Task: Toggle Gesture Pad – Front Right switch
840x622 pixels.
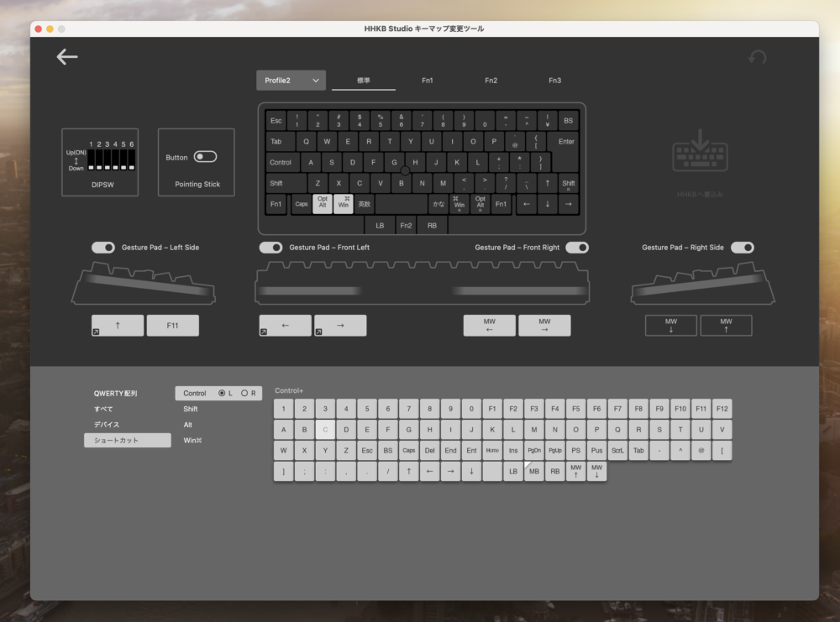Action: pos(577,248)
